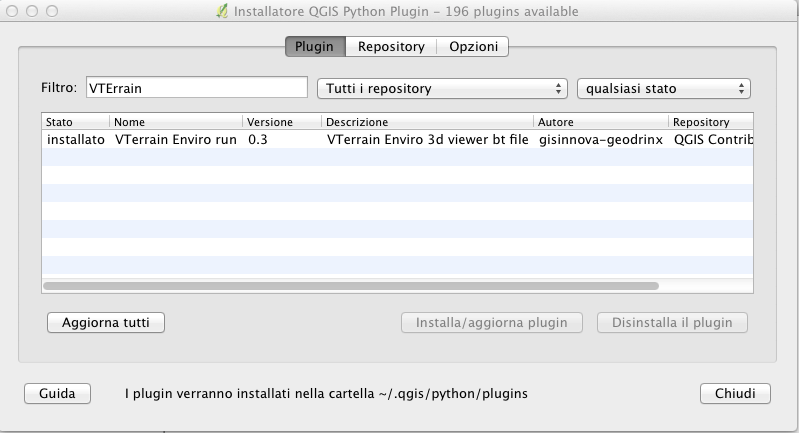Switch to the Plugin tab

click(x=315, y=47)
